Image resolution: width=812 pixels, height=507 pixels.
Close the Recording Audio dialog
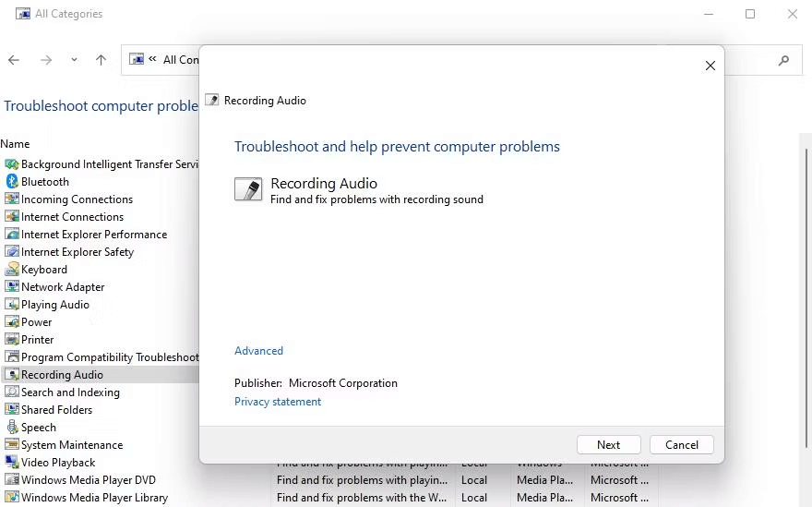coord(710,66)
